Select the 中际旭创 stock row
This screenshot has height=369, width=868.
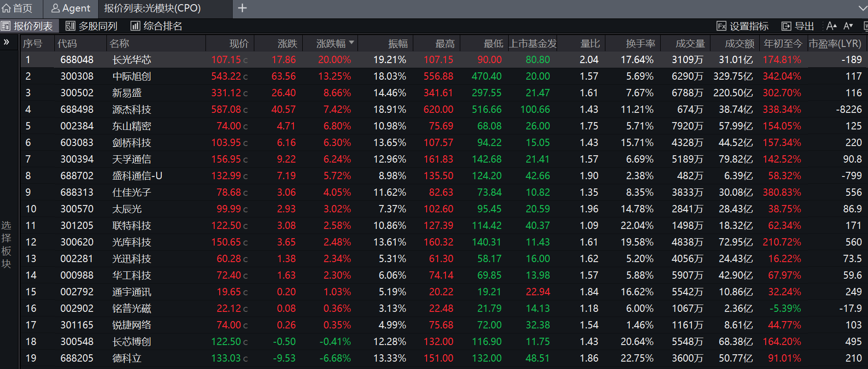(131, 76)
